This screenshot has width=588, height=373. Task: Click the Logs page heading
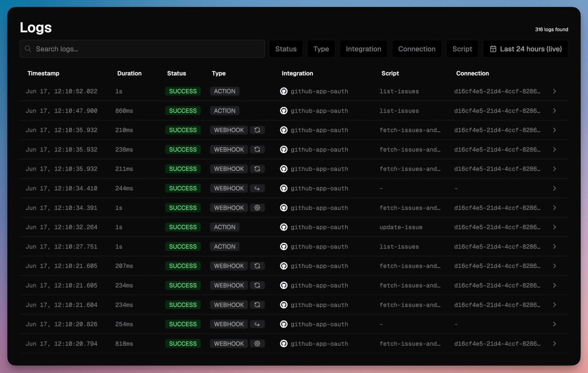click(x=36, y=28)
